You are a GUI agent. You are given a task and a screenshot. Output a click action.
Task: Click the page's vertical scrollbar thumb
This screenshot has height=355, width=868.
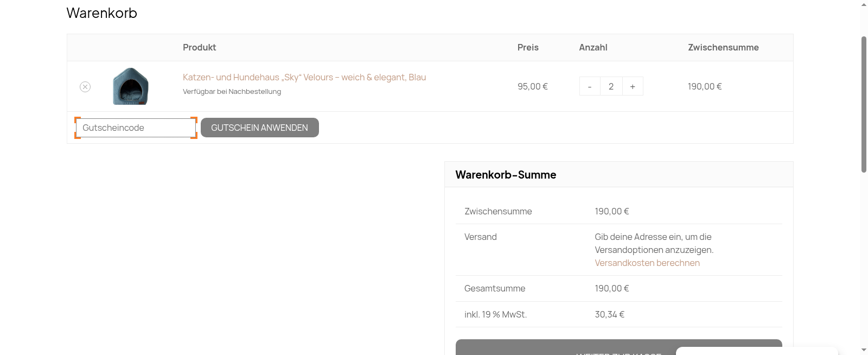[864, 103]
